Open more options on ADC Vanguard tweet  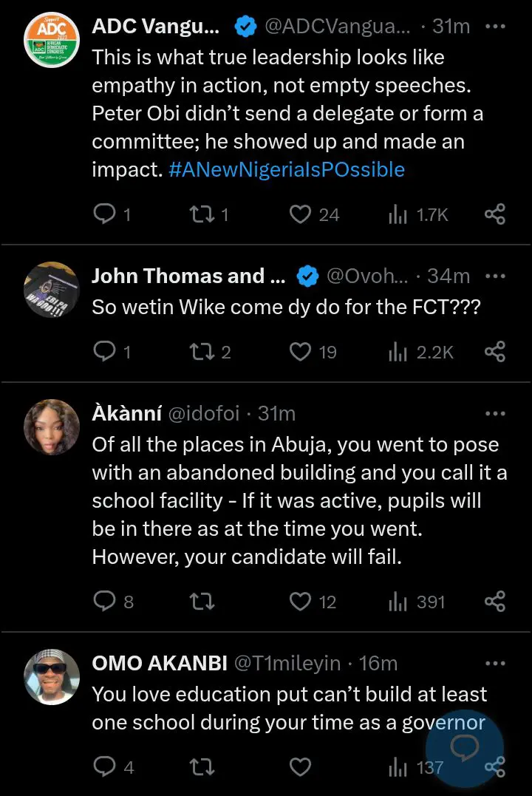click(x=494, y=27)
